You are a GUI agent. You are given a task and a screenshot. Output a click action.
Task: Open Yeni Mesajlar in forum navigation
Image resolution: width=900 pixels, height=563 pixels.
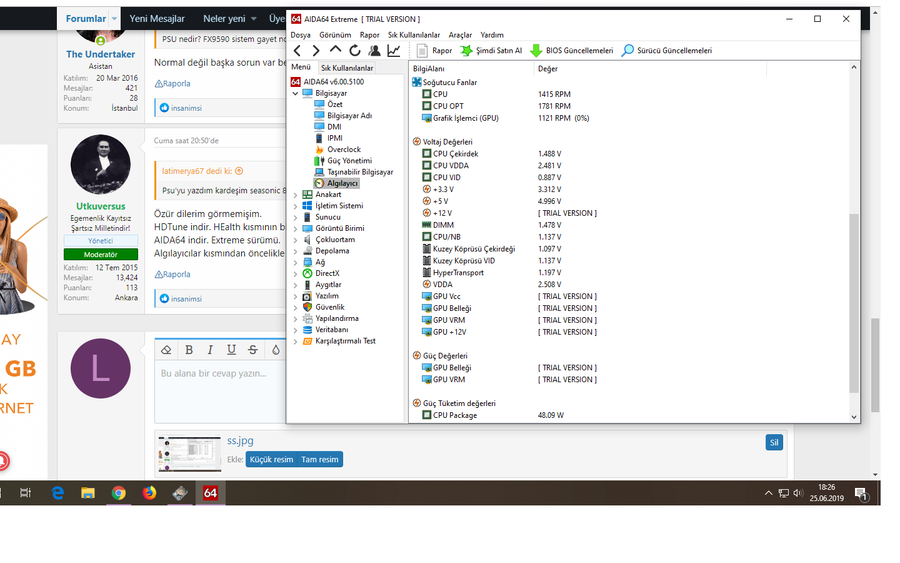tap(157, 18)
